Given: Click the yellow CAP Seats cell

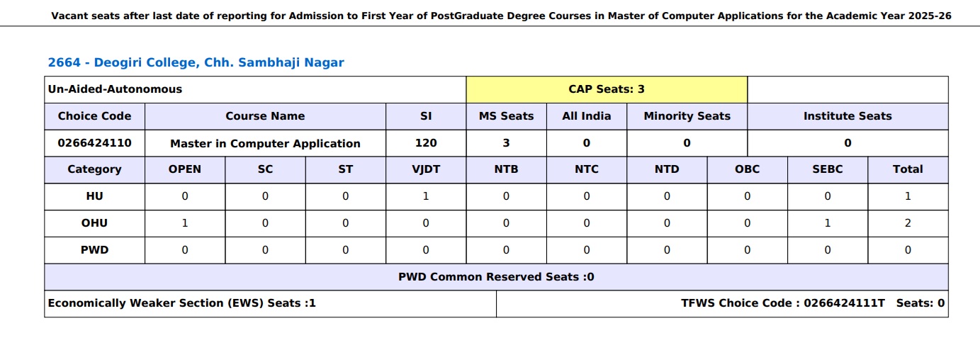Looking at the screenshot, I should tap(607, 89).
